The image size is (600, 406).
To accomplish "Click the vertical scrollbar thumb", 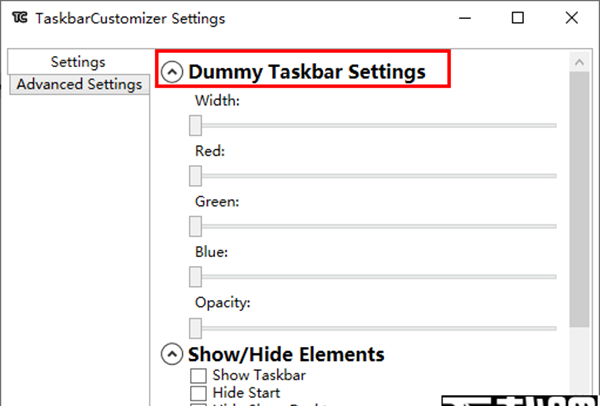I will (x=579, y=200).
